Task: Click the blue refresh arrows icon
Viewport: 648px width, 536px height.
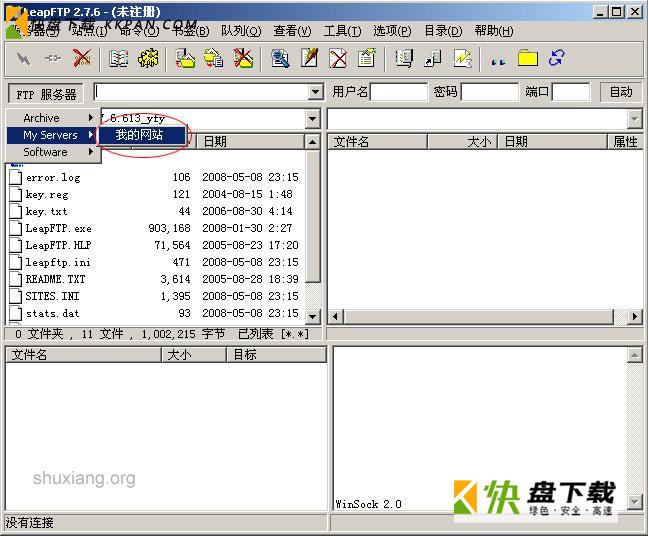Action: point(556,58)
